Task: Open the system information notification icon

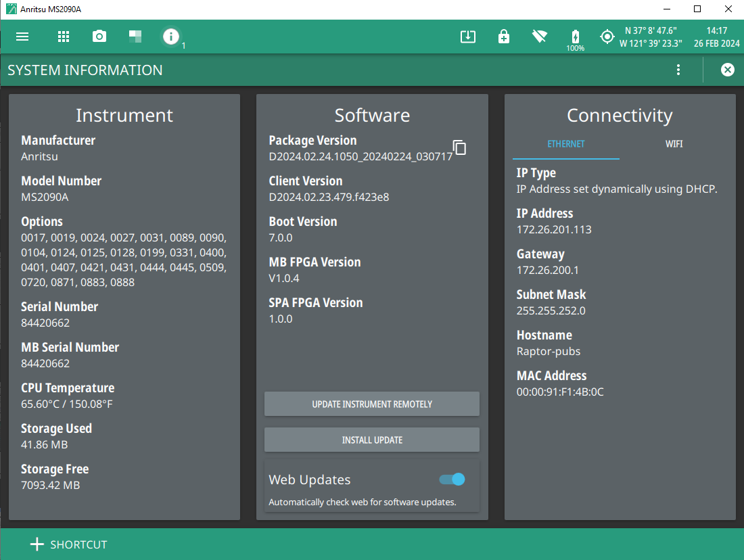Action: pyautogui.click(x=171, y=37)
